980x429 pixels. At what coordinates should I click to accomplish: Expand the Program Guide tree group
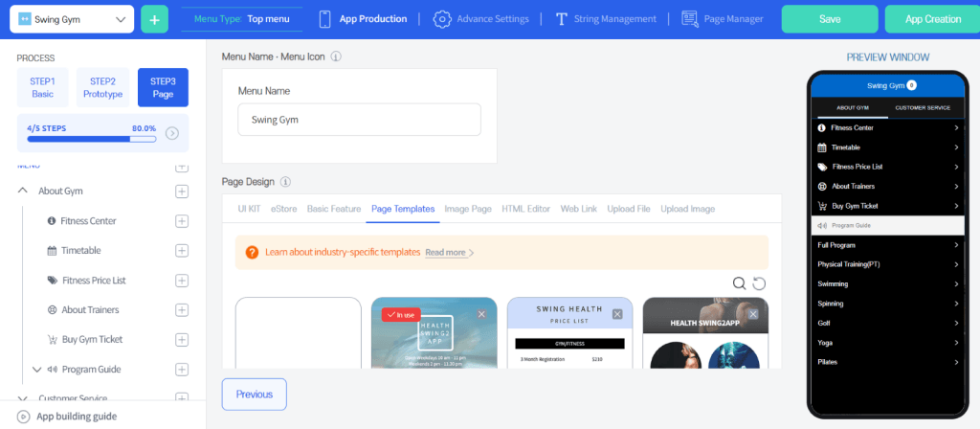click(37, 369)
